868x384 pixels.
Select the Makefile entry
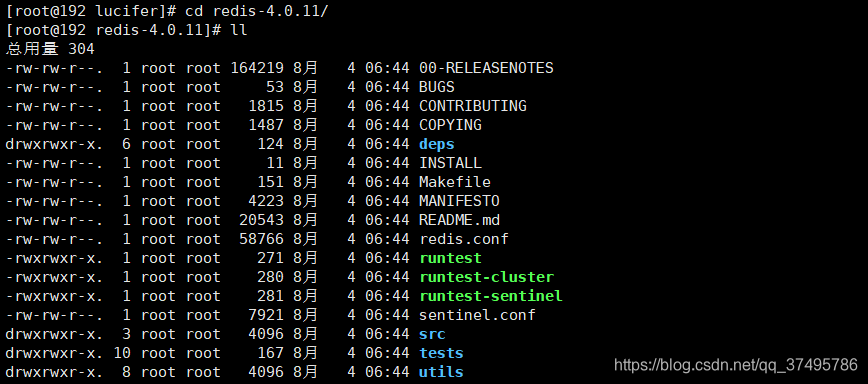point(454,181)
